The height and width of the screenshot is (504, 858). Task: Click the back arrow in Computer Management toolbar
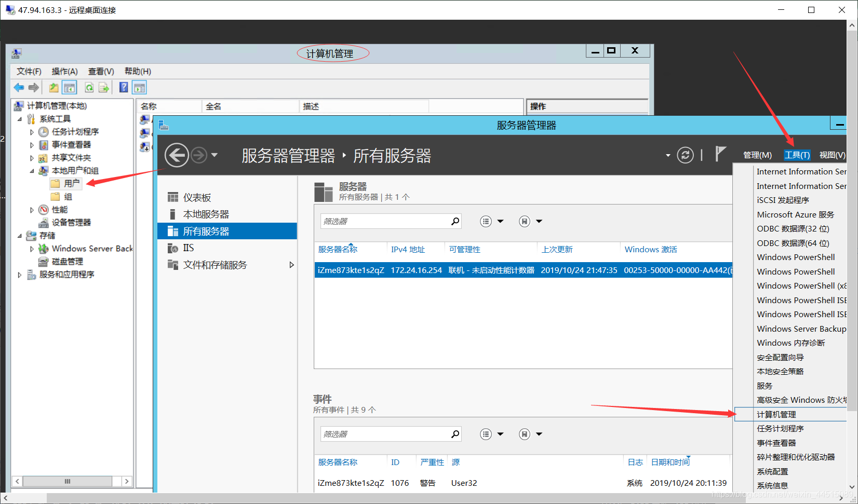pos(19,88)
